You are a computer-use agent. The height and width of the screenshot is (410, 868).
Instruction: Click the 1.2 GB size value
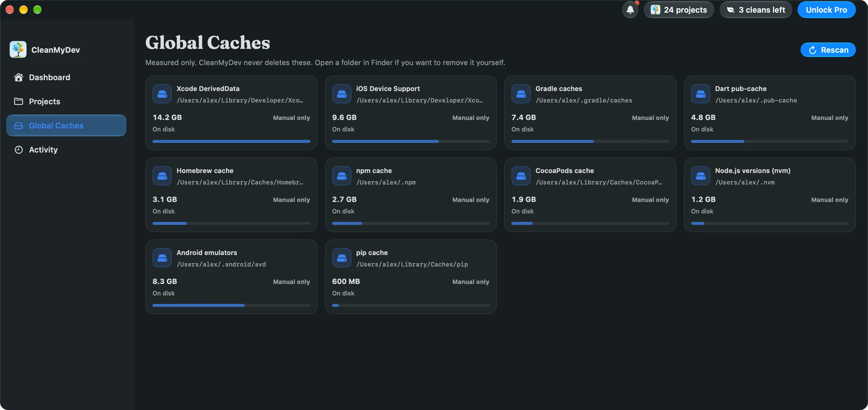coord(703,199)
